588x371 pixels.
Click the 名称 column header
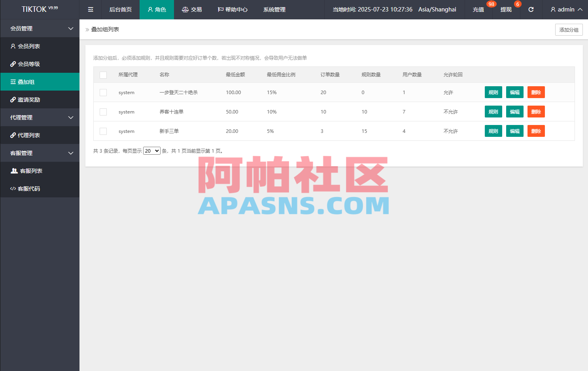[164, 75]
